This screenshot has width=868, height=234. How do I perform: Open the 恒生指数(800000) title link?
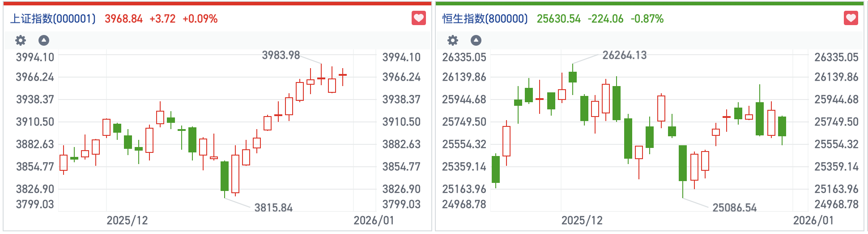[x=485, y=19]
